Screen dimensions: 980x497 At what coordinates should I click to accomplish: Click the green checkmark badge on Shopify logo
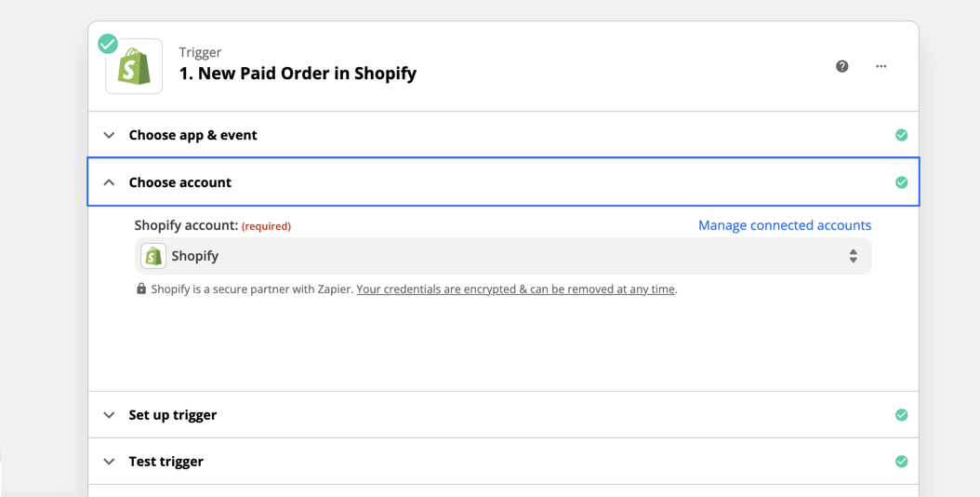click(108, 44)
